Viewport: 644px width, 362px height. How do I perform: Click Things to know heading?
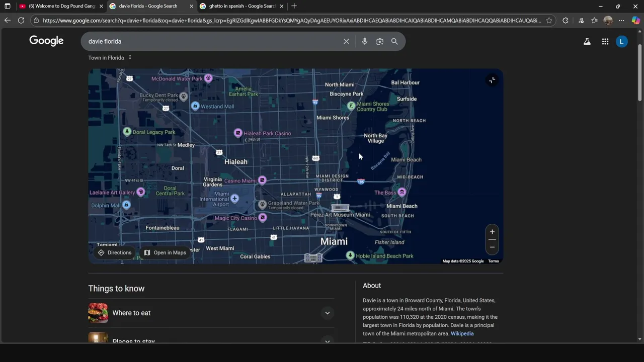(x=116, y=288)
